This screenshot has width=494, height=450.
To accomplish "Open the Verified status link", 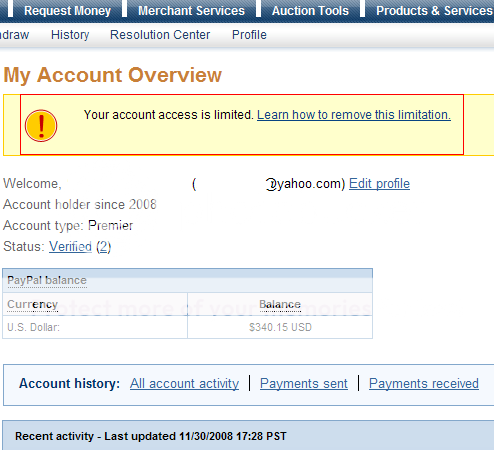I will [70, 247].
